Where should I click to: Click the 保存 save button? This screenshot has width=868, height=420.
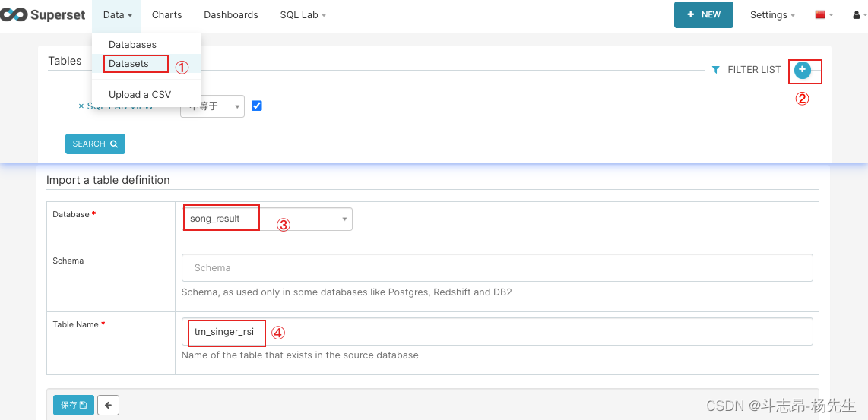tap(74, 405)
